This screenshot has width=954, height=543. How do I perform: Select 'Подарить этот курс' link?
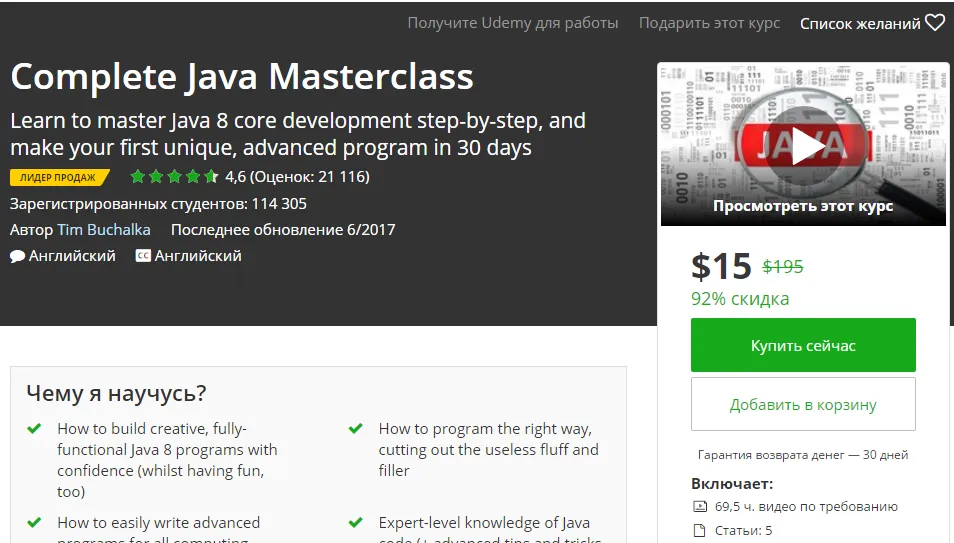(x=709, y=23)
